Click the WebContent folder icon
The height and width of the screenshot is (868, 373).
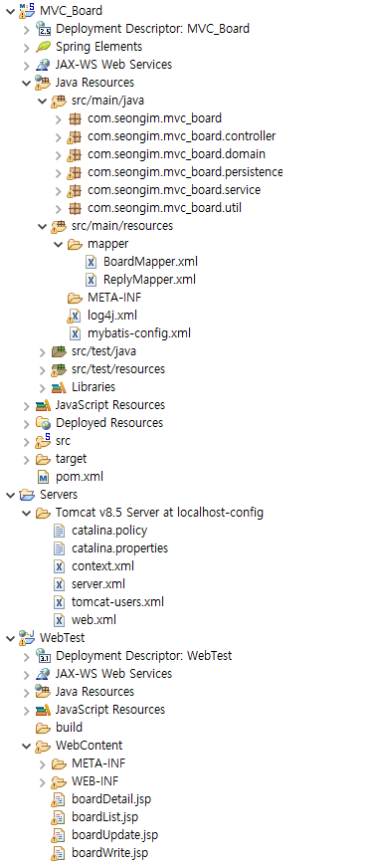(43, 746)
